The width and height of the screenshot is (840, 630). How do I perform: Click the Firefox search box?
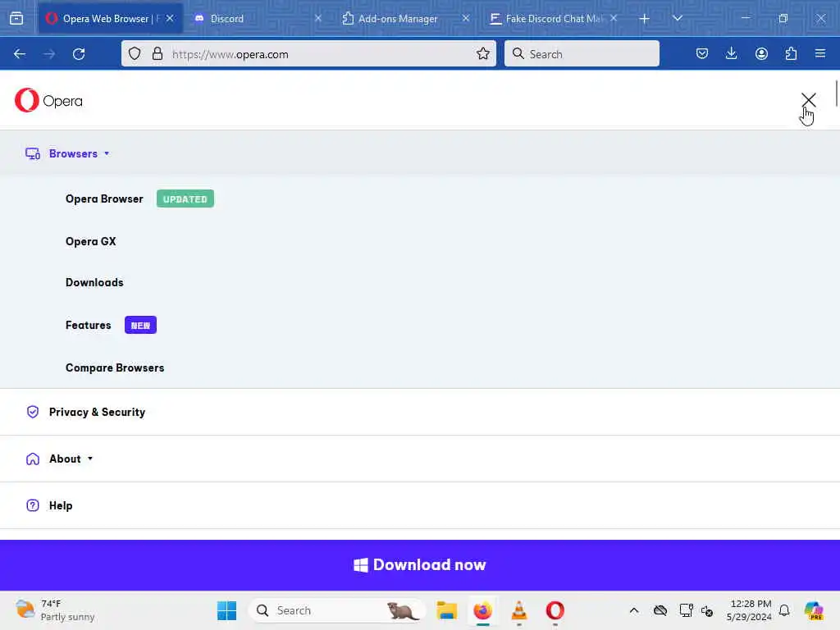[x=582, y=53]
